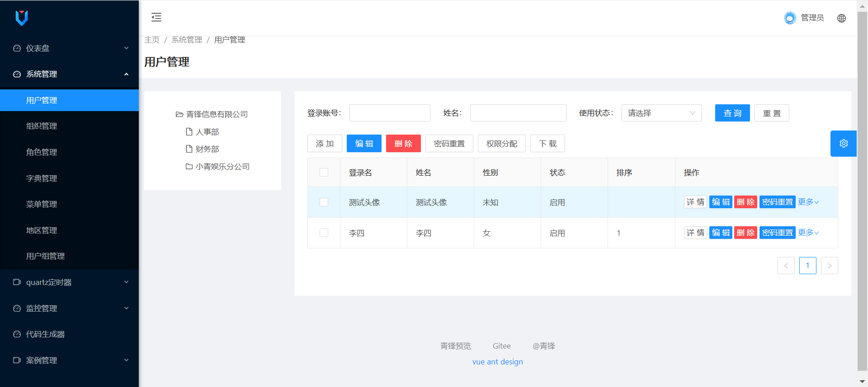
Task: Click folder icon beside 青锋信息有限公司
Action: click(179, 114)
